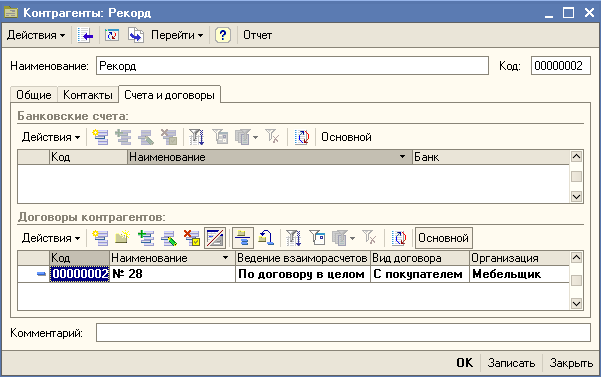The image size is (601, 377).
Task: Click the Код field showing 00000002
Action: click(x=560, y=66)
